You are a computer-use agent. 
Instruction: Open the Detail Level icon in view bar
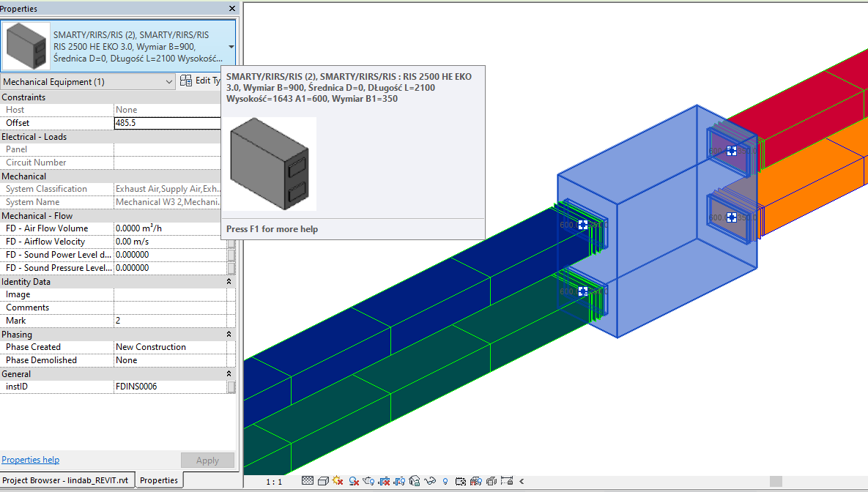(308, 481)
